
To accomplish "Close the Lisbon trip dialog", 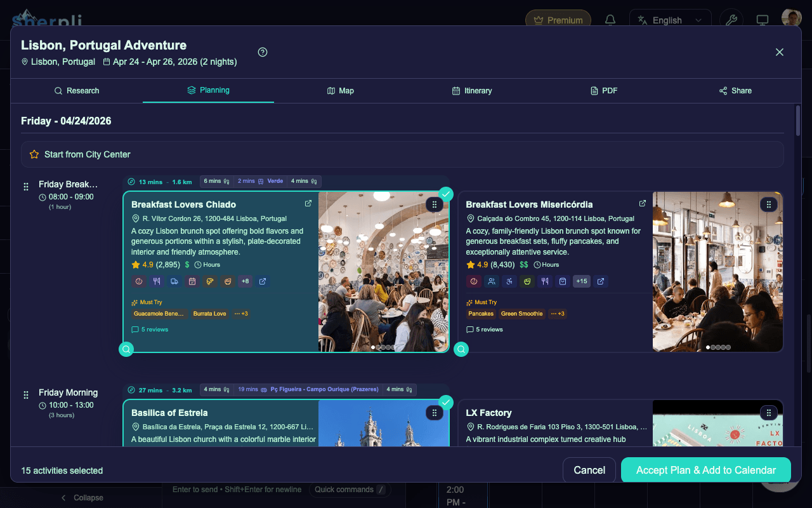I will click(x=780, y=52).
